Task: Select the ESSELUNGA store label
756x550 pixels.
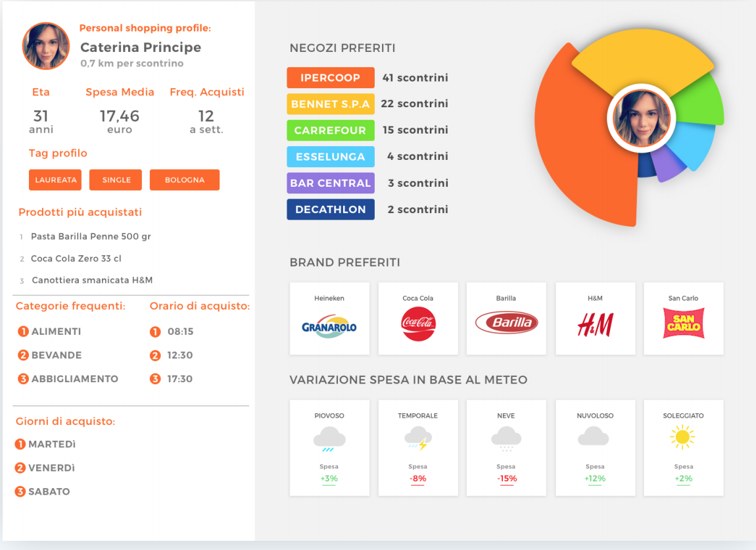Action: (x=331, y=157)
